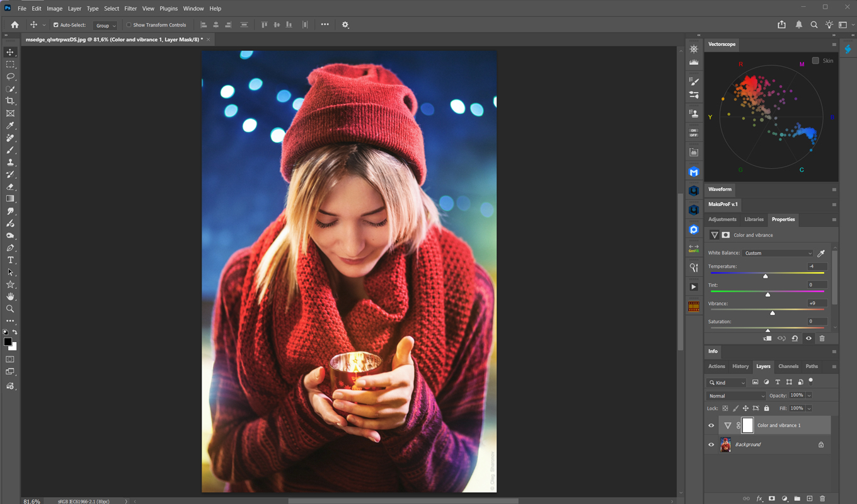This screenshot has height=504, width=857.
Task: Switch to the Channels tab
Action: tap(788, 366)
